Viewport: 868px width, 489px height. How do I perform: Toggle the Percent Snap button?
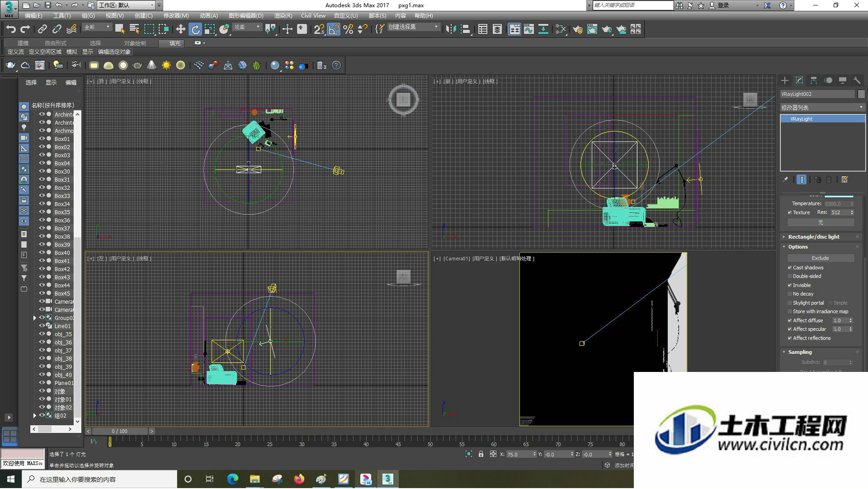[x=348, y=29]
